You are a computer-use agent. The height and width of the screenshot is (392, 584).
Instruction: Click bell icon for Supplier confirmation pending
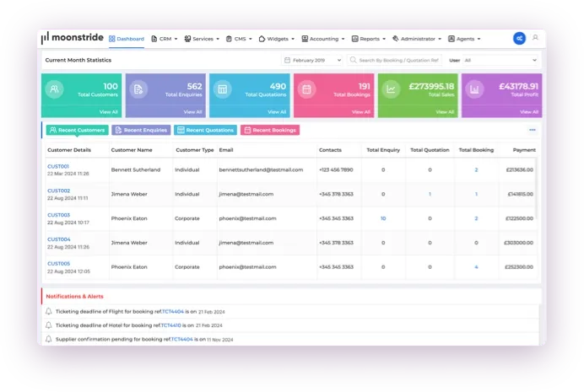coord(49,339)
